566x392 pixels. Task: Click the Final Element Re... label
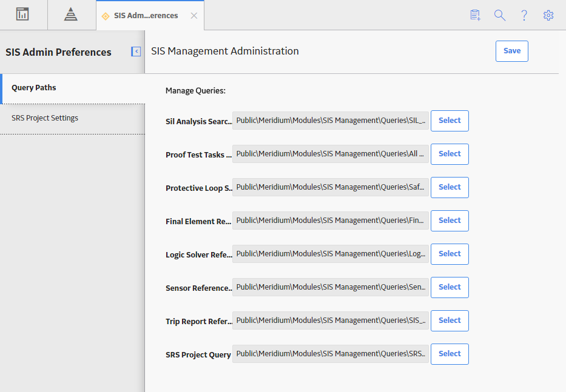198,221
